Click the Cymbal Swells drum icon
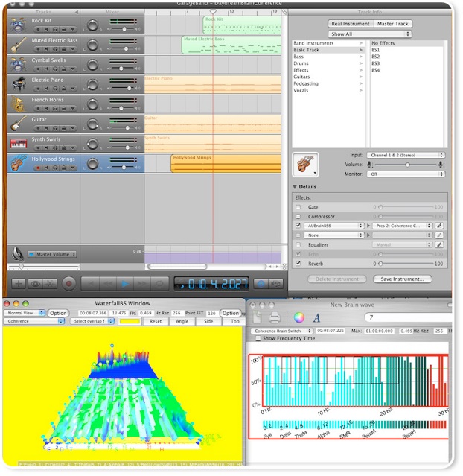Screen dimensions: 463x476 click(x=18, y=64)
